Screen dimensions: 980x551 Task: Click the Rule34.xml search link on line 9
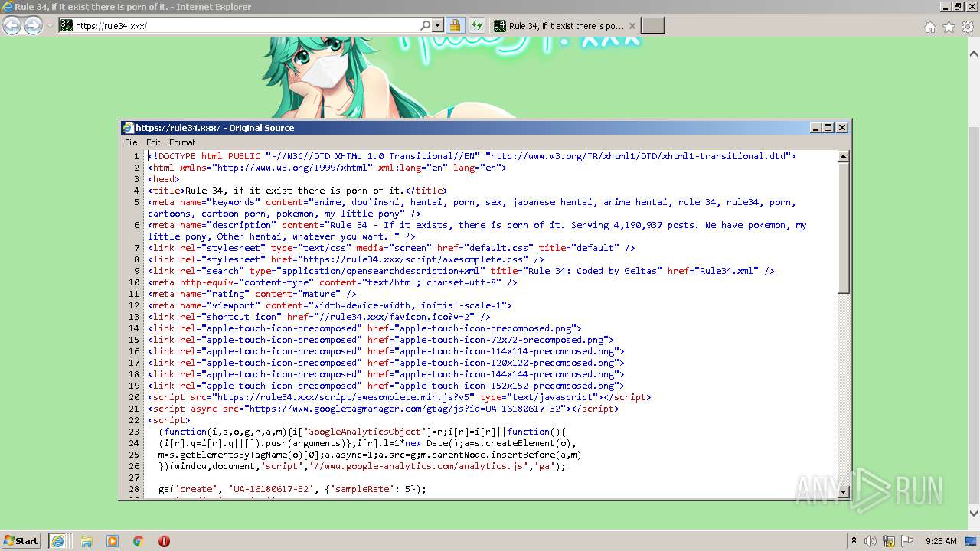click(461, 271)
